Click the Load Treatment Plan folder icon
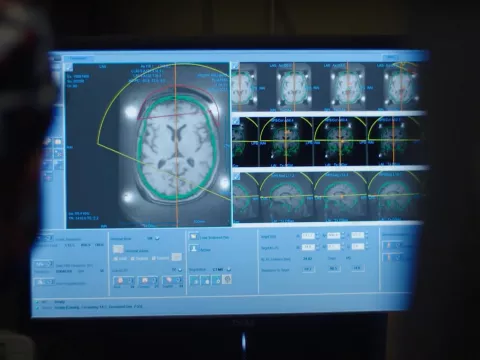 click(x=193, y=236)
